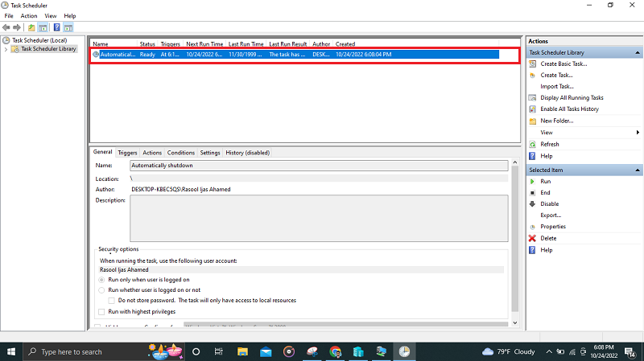Click Help icon under Task Scheduler Library actions
This screenshot has width=644, height=361.
(x=532, y=156)
